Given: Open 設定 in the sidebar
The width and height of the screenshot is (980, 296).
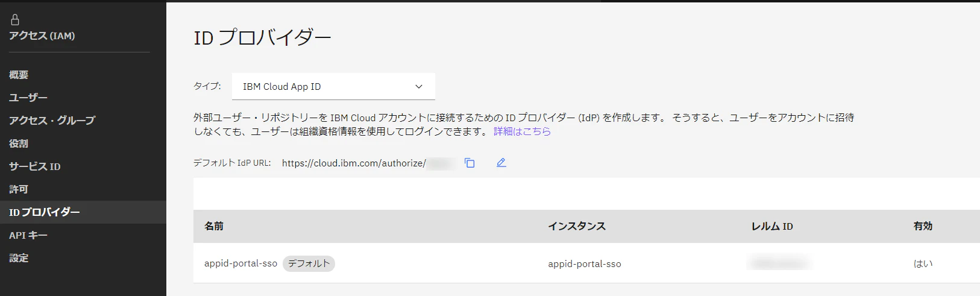Looking at the screenshot, I should 19,258.
